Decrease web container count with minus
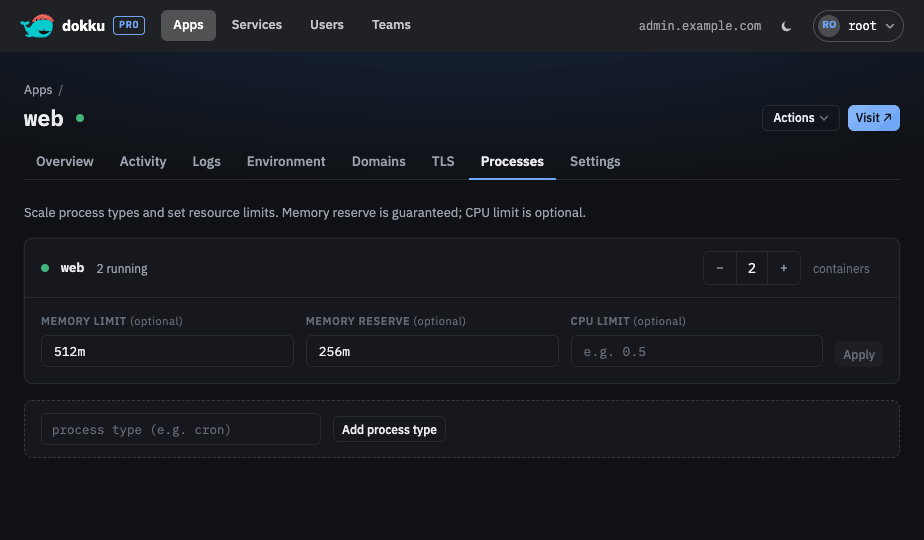Image resolution: width=924 pixels, height=540 pixels. coord(720,268)
